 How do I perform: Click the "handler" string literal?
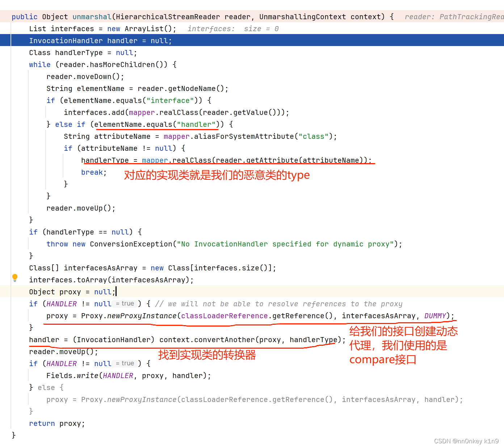pyautogui.click(x=196, y=124)
